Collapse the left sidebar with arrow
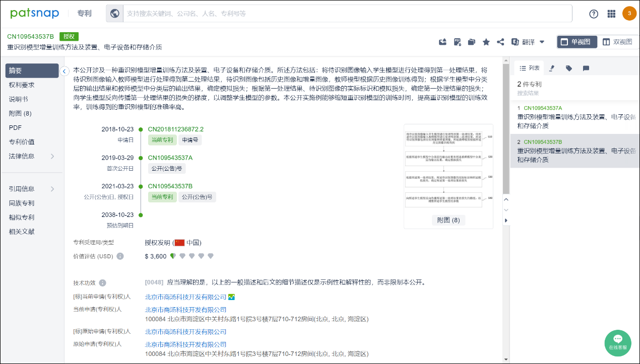This screenshot has height=364, width=640. 64,71
